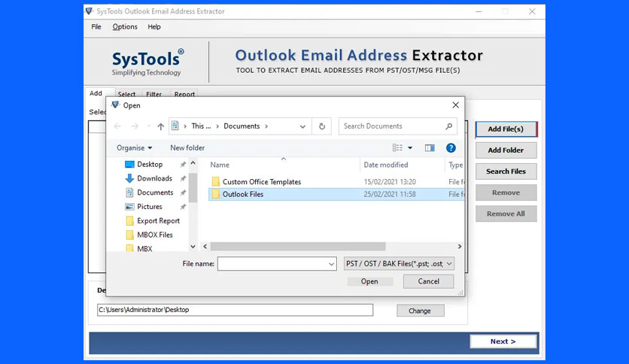Viewport: 629px width, 364px height.
Task: Click navigation pane scroll up arrow
Action: coord(193,163)
